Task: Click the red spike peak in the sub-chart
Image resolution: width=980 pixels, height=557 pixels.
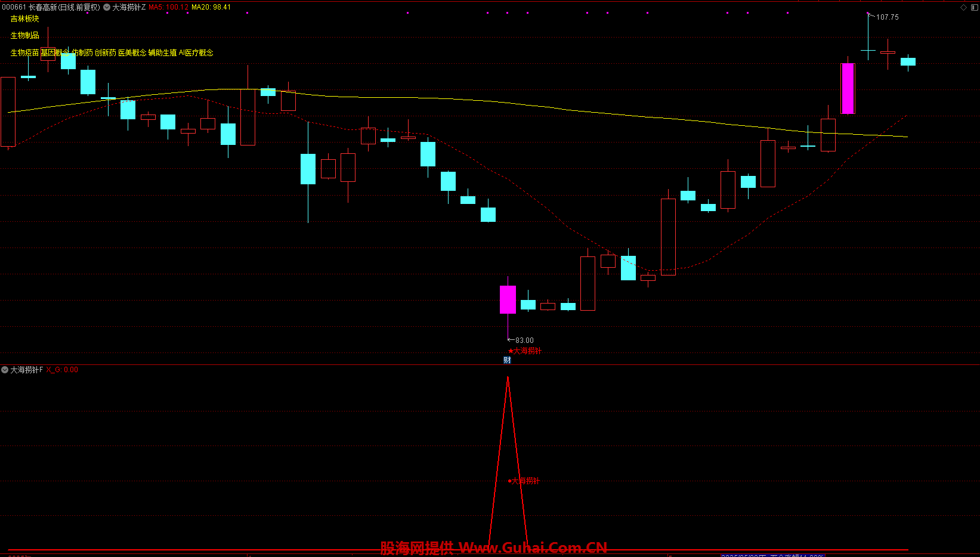Action: tap(508, 378)
